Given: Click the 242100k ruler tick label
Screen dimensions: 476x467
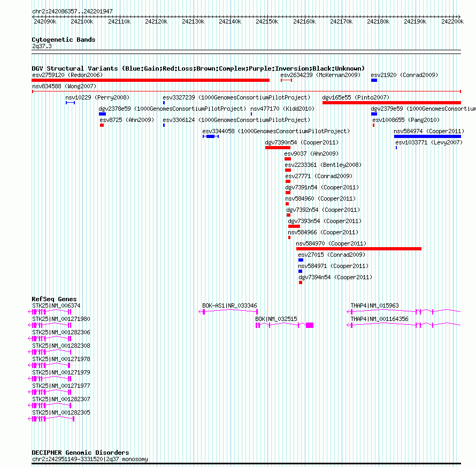Looking at the screenshot, I should point(82,21).
